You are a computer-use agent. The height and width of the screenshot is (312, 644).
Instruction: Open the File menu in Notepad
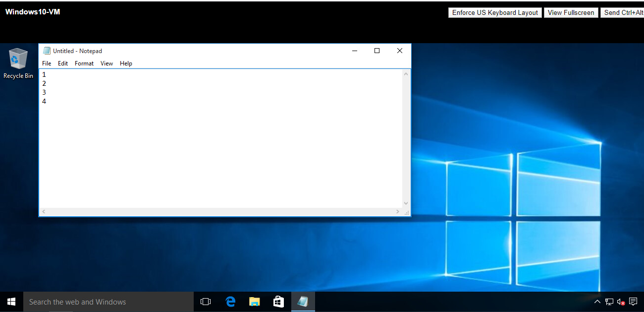pyautogui.click(x=47, y=63)
